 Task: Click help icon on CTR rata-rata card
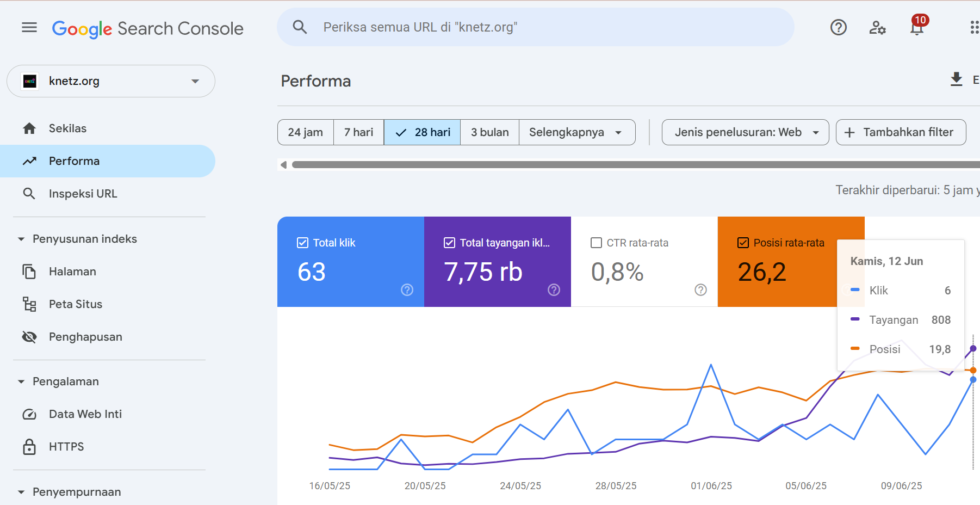pos(701,290)
